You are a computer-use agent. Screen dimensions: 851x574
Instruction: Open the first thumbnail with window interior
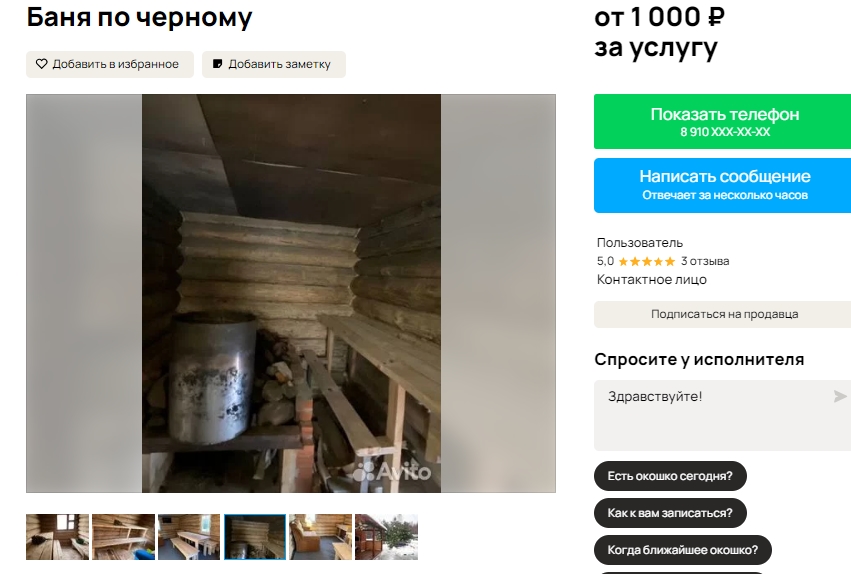pyautogui.click(x=58, y=537)
